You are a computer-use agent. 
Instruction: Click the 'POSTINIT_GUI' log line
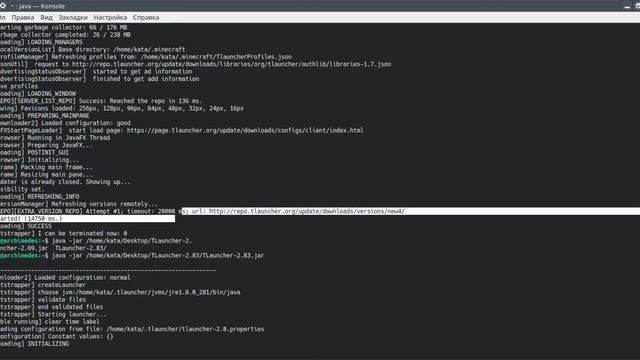34,152
